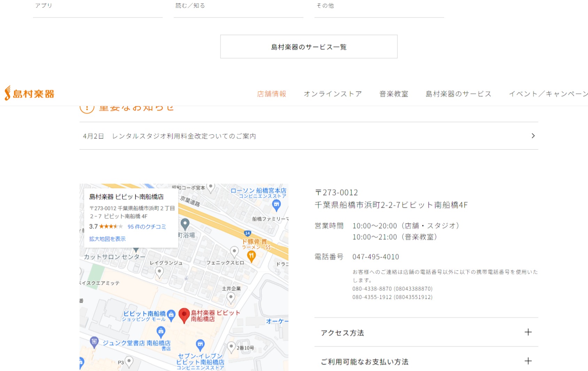Click the address 千葉県船橋市浜町2-2-7ビビット南船橋4F
The height and width of the screenshot is (371, 588).
click(391, 205)
